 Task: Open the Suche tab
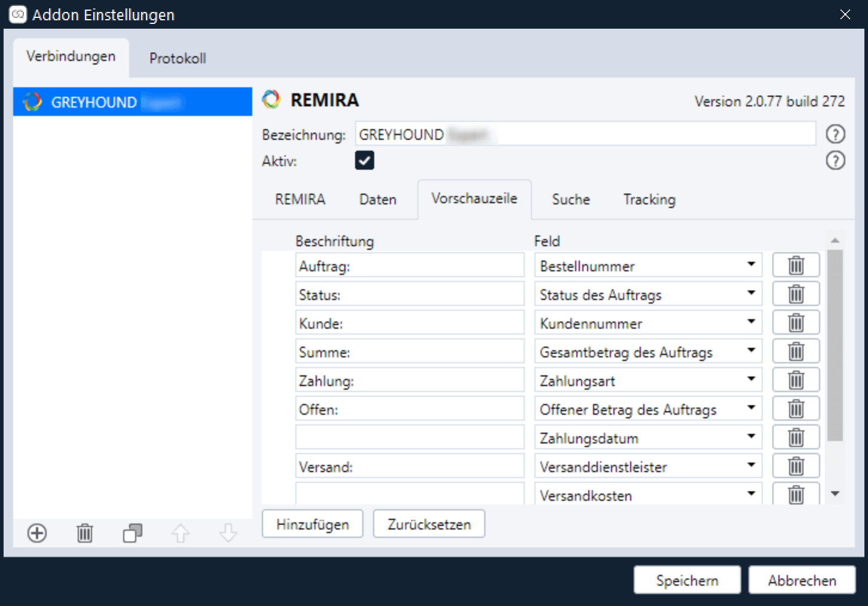click(571, 199)
